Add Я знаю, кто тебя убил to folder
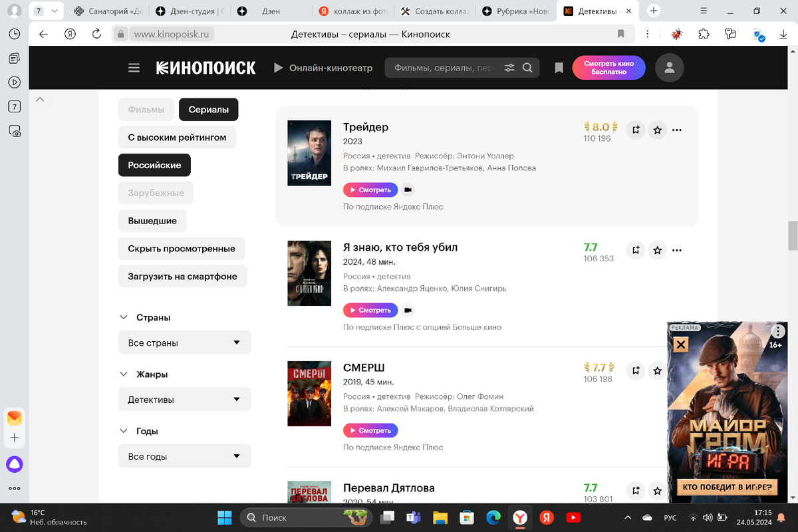 tap(636, 250)
